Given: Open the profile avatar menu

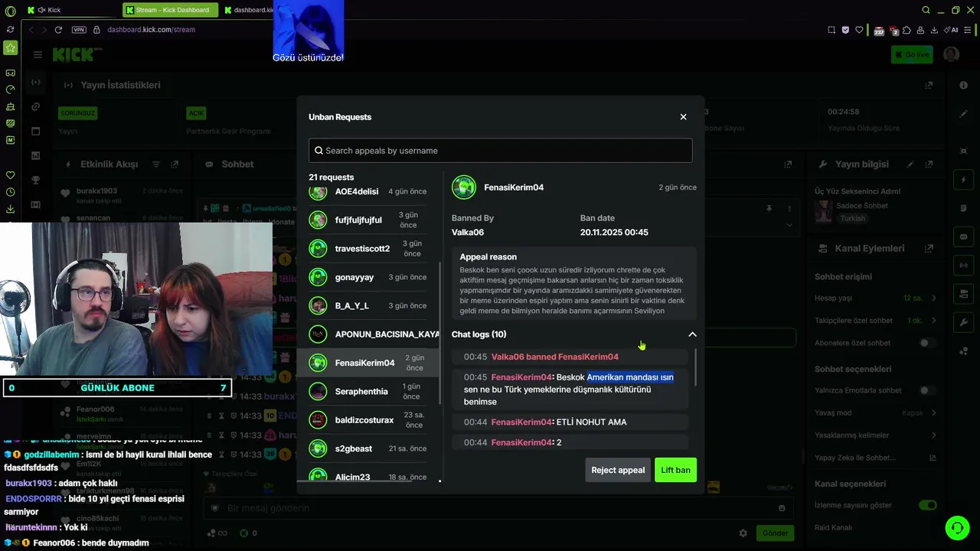Looking at the screenshot, I should 952,54.
